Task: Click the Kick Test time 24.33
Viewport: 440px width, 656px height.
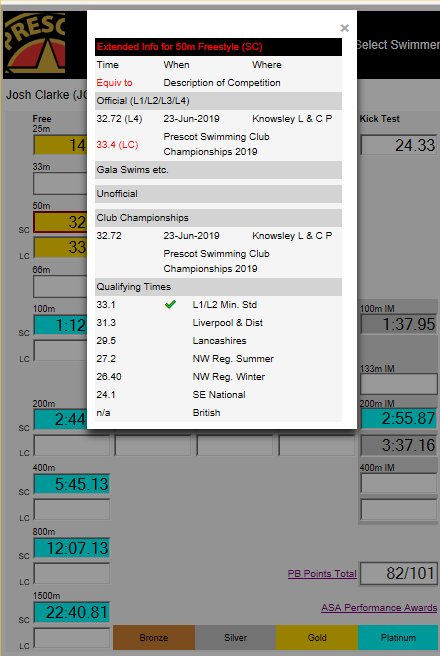Action: [x=399, y=145]
